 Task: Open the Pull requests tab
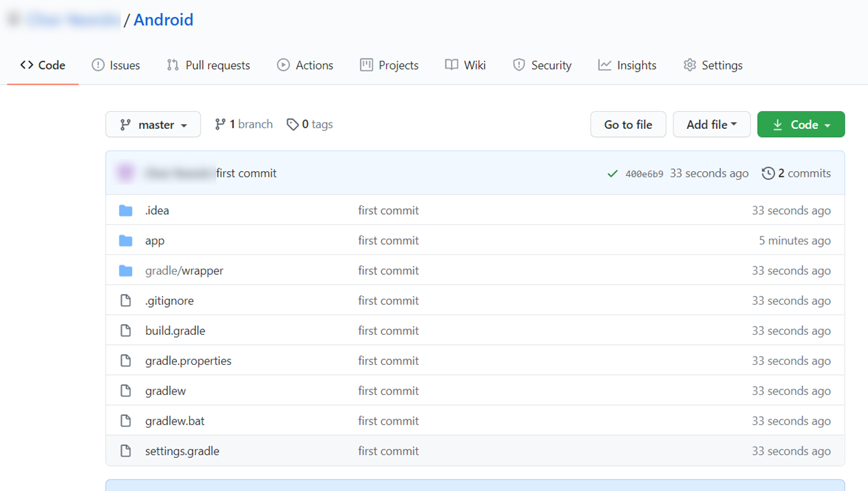(x=209, y=65)
